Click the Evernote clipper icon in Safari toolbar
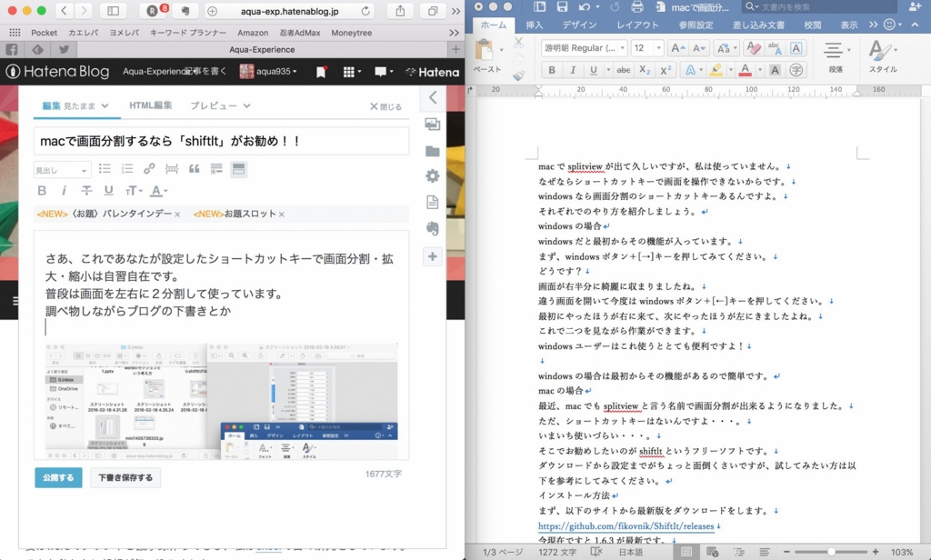 click(x=185, y=11)
